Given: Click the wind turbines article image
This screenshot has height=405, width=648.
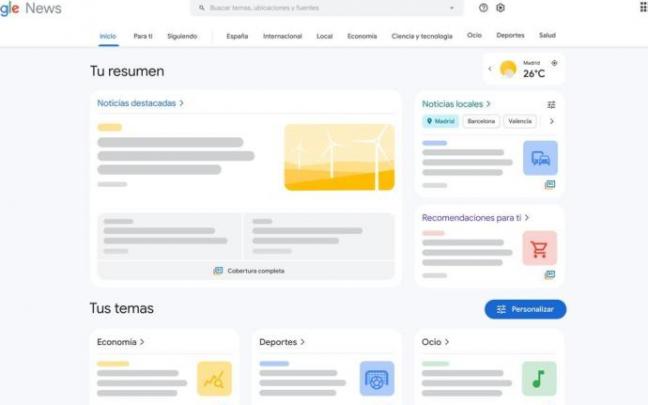Looking at the screenshot, I should pos(339,157).
